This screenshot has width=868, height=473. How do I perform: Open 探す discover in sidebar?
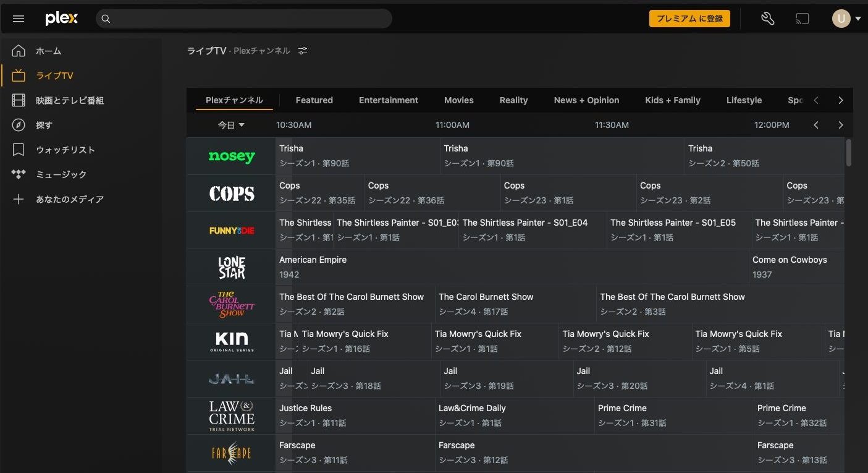(44, 125)
